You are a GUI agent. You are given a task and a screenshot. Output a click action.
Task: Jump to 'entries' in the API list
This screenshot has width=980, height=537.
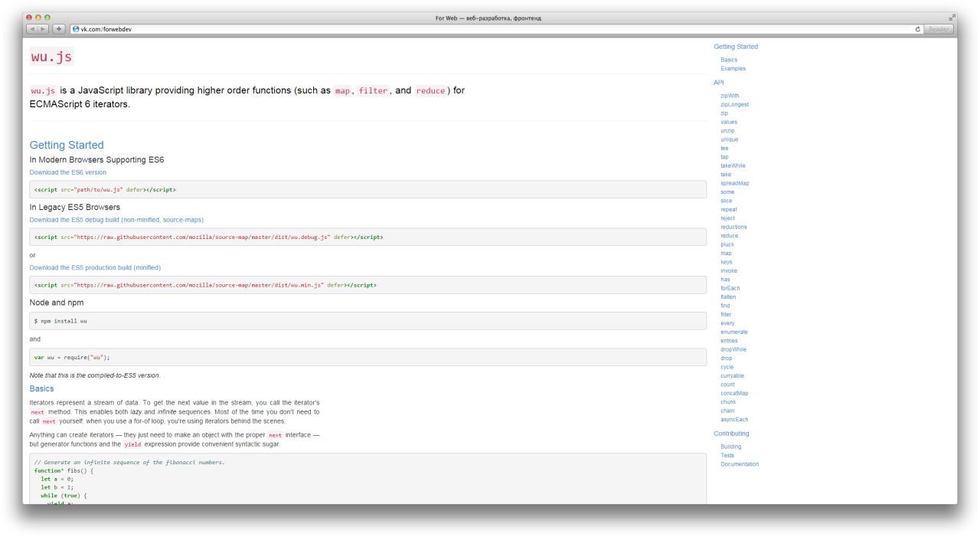pyautogui.click(x=729, y=341)
